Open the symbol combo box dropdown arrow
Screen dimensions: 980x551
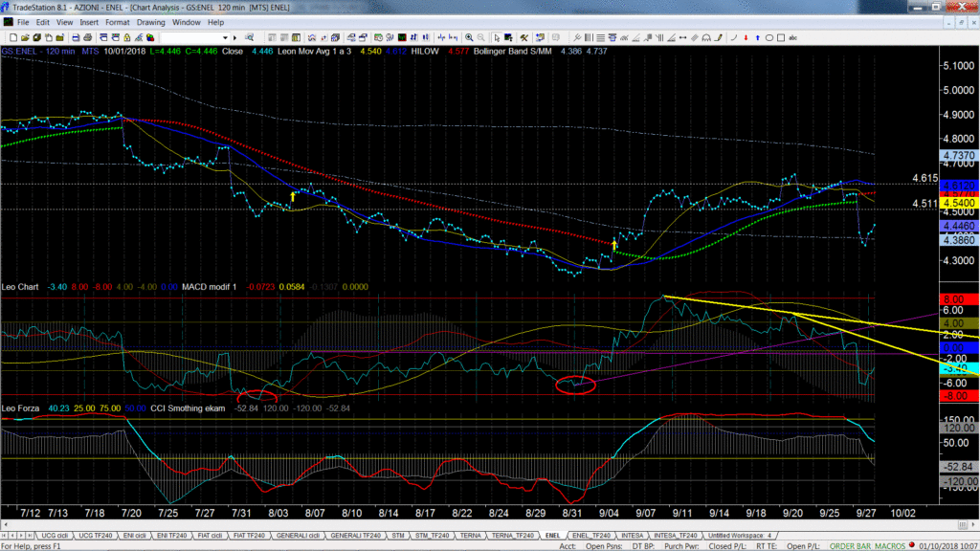(225, 38)
